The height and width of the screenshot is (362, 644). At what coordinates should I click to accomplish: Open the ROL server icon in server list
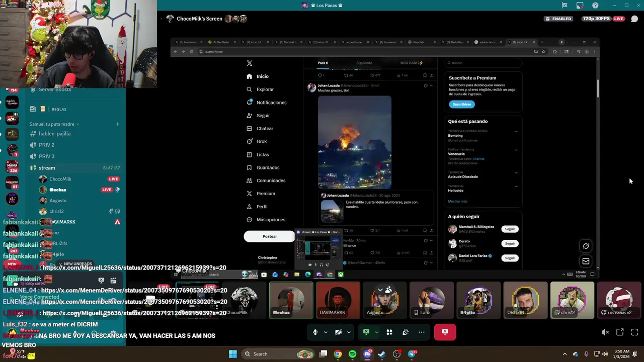(12, 118)
